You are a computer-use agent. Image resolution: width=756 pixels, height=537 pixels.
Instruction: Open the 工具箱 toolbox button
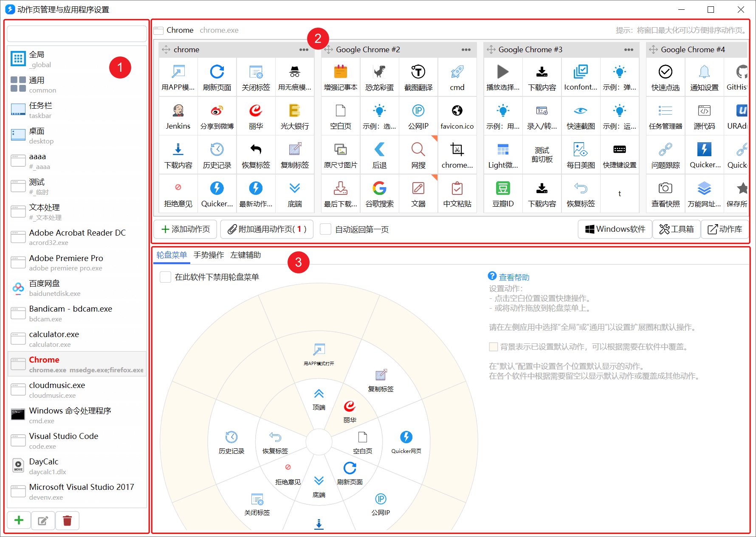pyautogui.click(x=676, y=229)
